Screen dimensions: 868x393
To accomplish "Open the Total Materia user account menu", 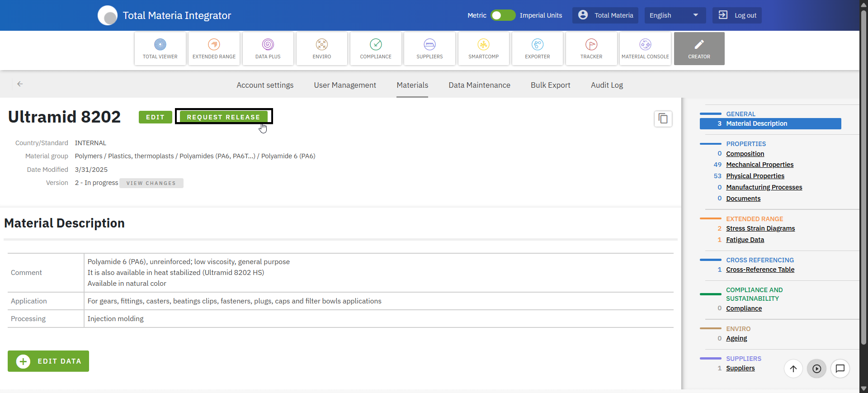I will (605, 15).
